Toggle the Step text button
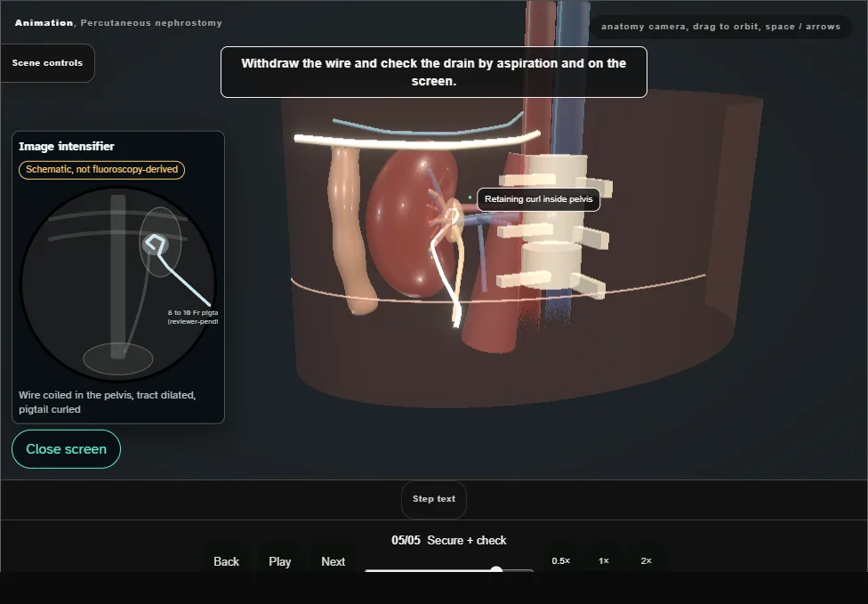The image size is (868, 604). click(434, 499)
